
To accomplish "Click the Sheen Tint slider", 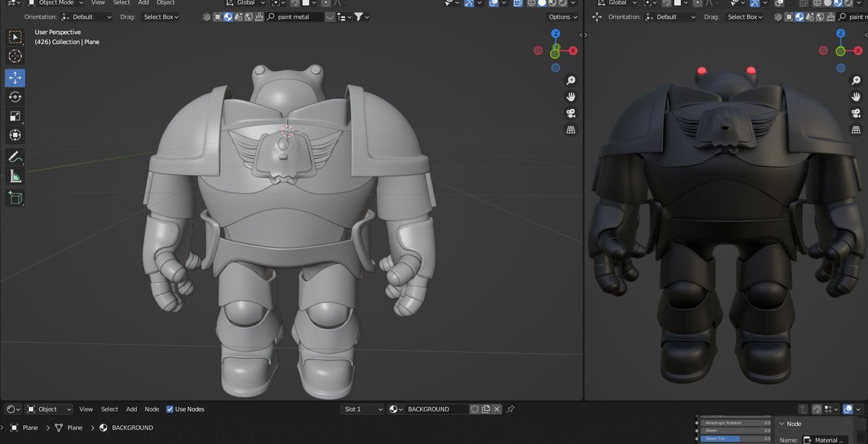I will (736, 438).
